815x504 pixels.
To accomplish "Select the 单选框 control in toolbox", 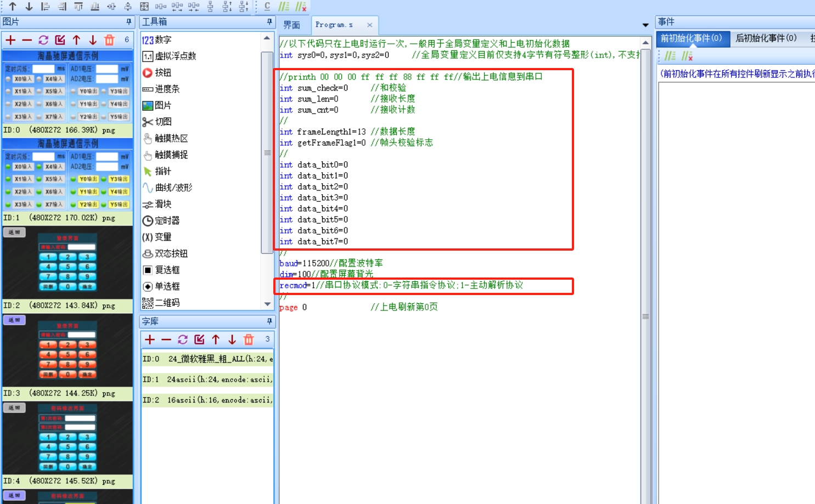I will (x=161, y=286).
